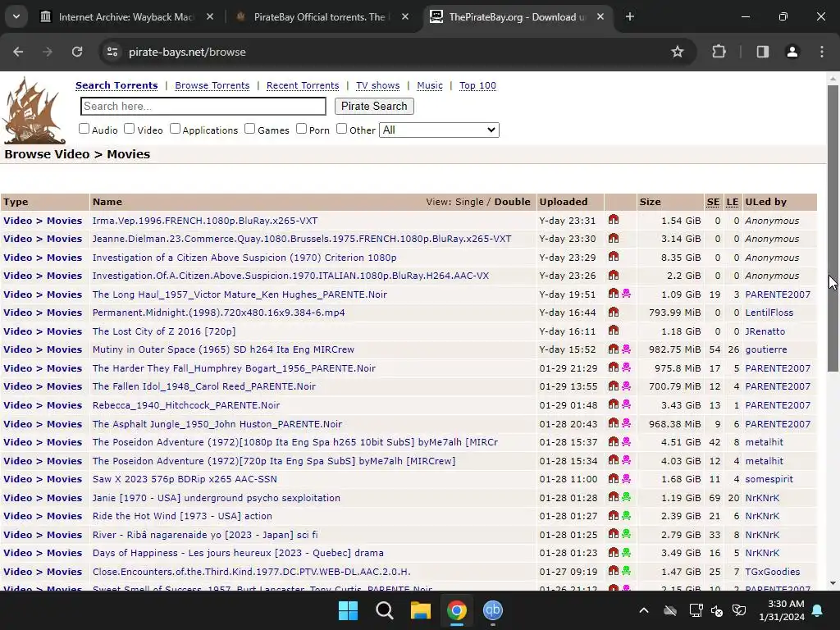Expand hidden system tray icons chevron

click(x=644, y=610)
